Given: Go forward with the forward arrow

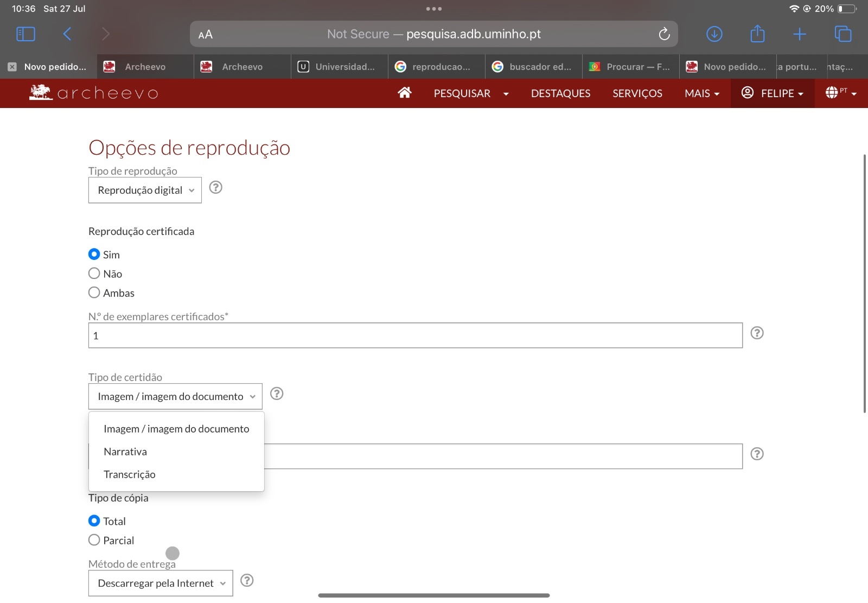Looking at the screenshot, I should click(106, 34).
